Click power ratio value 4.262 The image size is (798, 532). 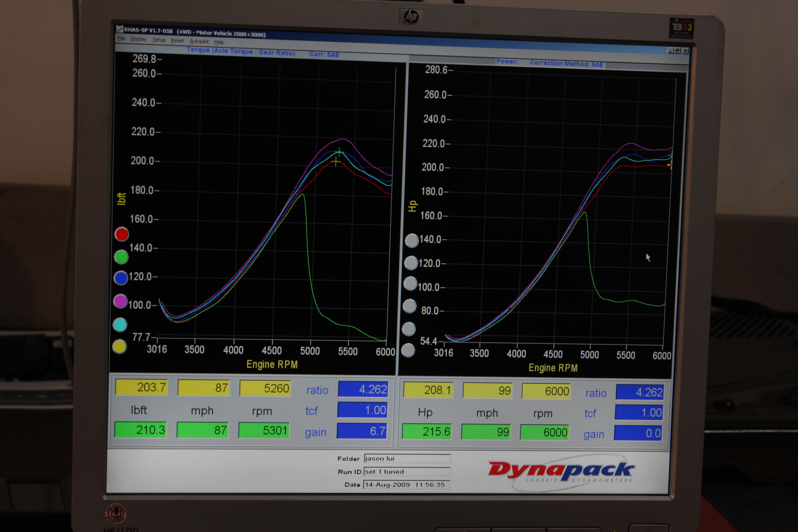[640, 392]
